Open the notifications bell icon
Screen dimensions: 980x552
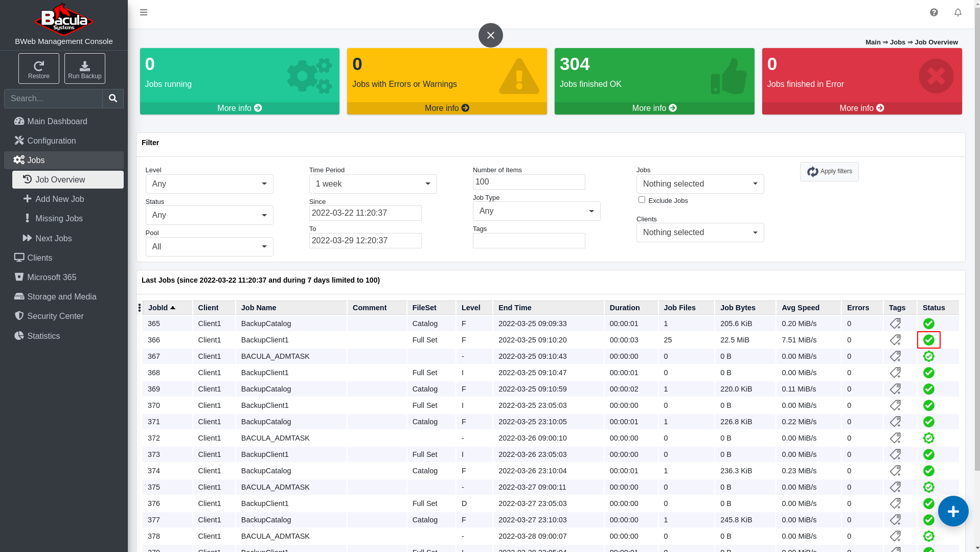958,12
